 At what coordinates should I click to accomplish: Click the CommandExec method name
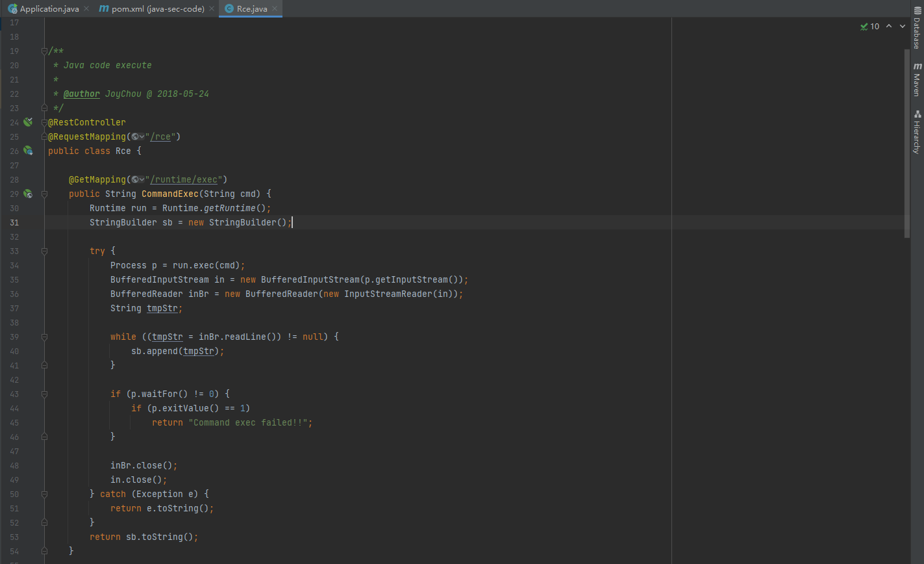pos(170,194)
